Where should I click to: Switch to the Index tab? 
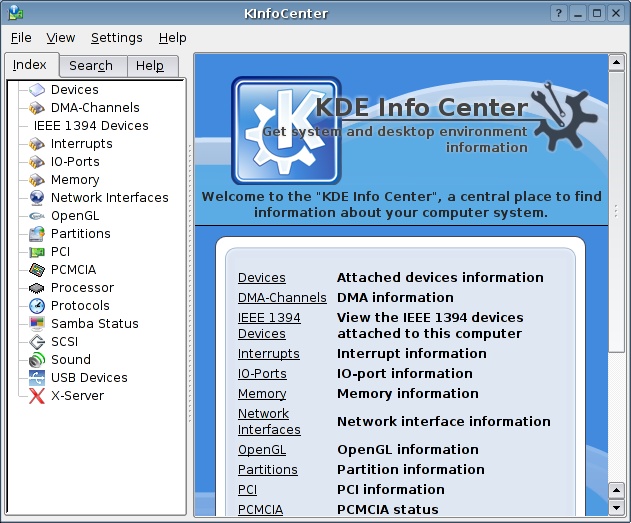pyautogui.click(x=32, y=64)
